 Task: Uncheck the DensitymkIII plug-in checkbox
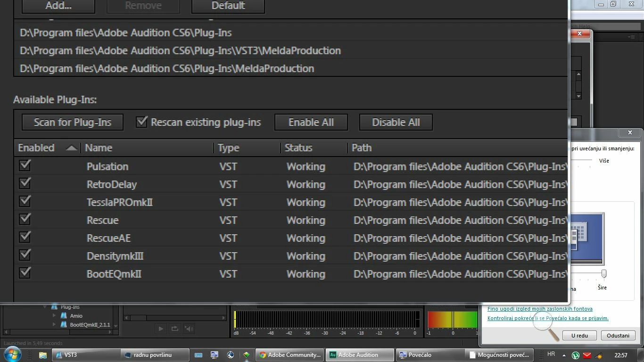point(25,255)
